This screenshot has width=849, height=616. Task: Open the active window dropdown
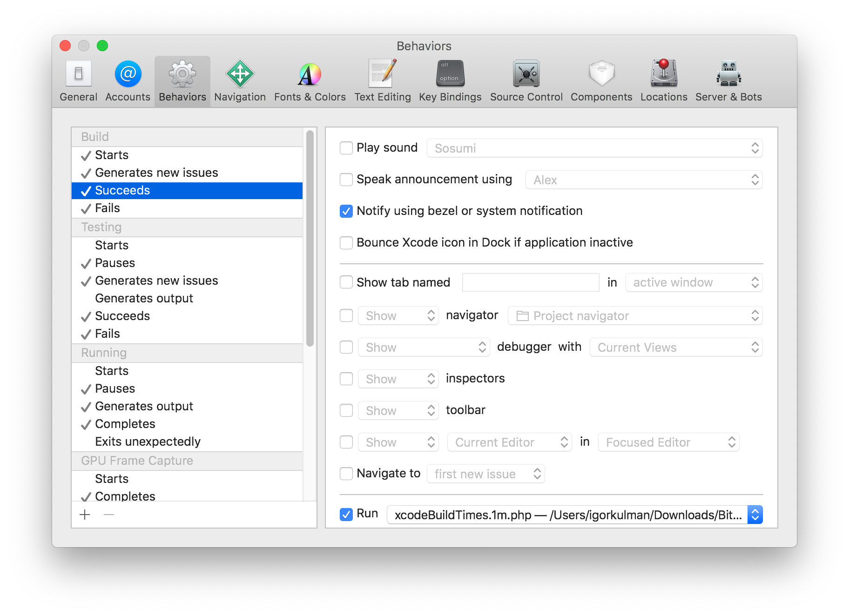point(694,282)
